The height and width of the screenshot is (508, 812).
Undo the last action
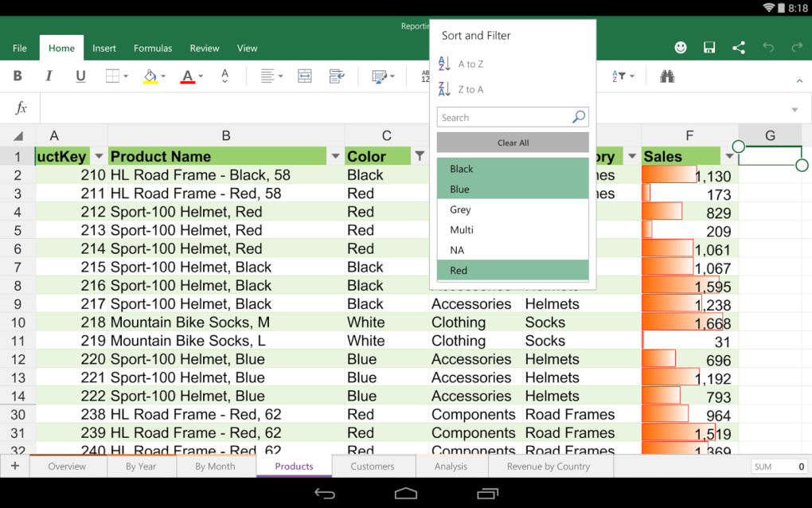(769, 48)
